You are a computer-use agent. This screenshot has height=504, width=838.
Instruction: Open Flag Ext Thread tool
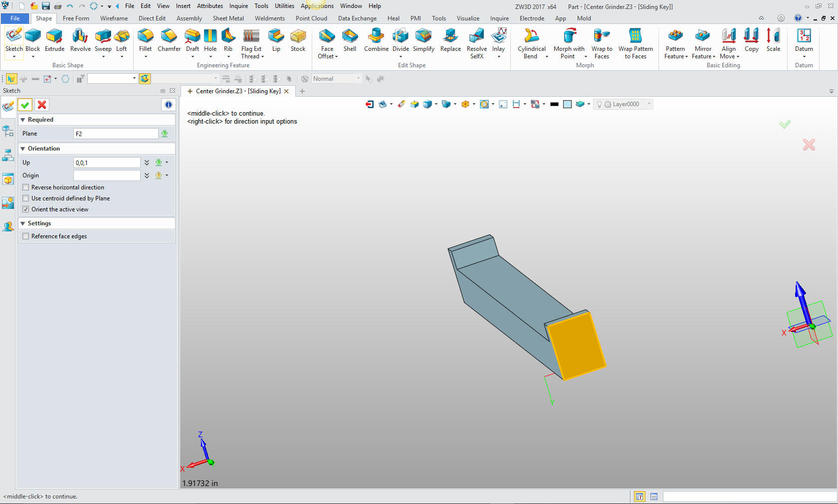(x=251, y=43)
